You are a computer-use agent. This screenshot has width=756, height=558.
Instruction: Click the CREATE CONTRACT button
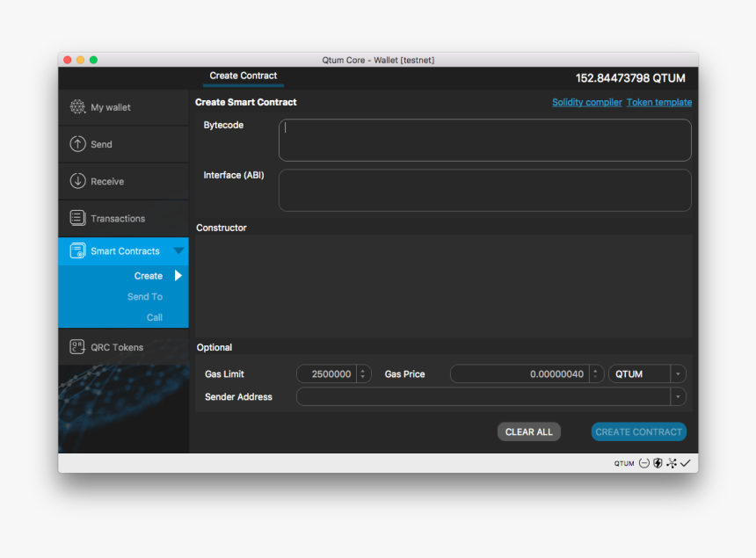pyautogui.click(x=638, y=431)
